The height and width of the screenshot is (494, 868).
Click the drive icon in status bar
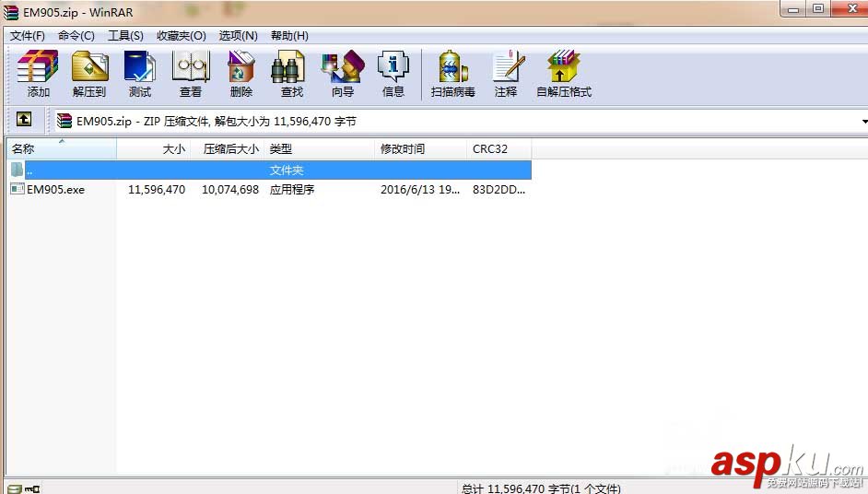15,489
